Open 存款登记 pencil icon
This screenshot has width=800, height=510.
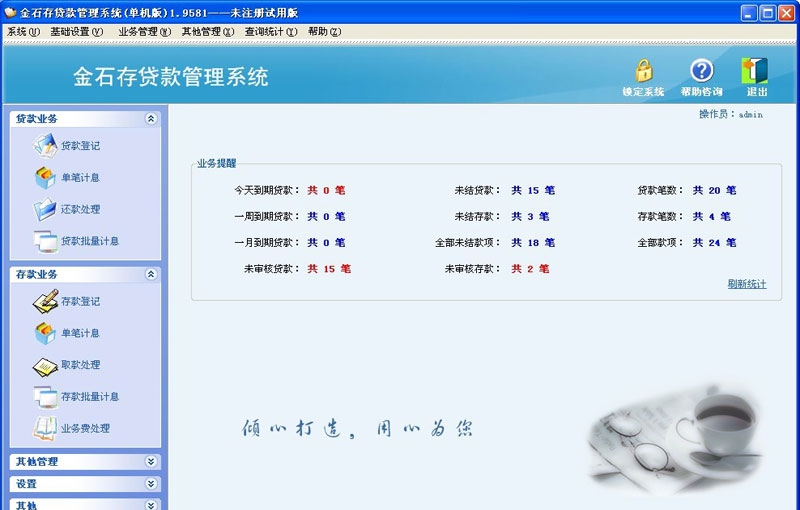click(x=45, y=301)
